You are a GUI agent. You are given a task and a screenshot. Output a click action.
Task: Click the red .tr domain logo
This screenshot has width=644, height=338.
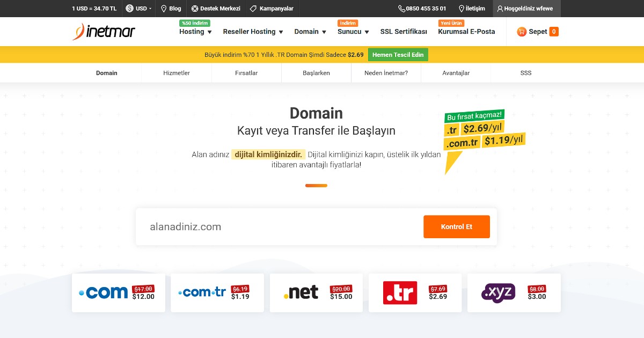tap(400, 293)
